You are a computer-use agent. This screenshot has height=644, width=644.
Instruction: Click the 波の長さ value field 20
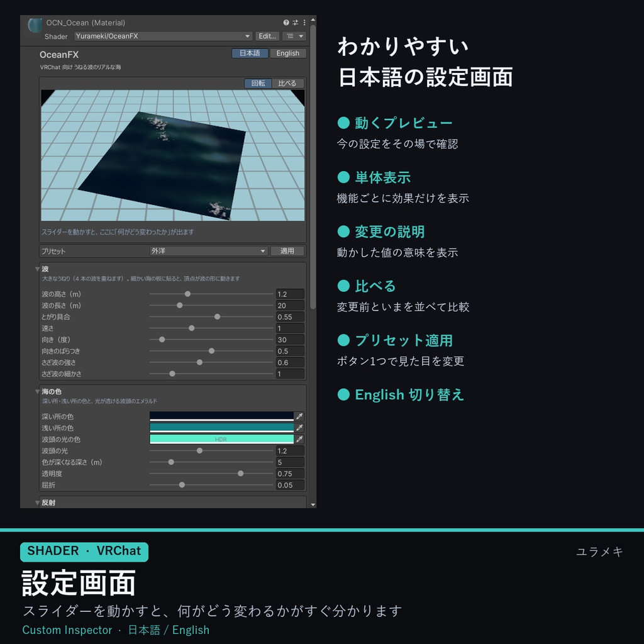[290, 305]
